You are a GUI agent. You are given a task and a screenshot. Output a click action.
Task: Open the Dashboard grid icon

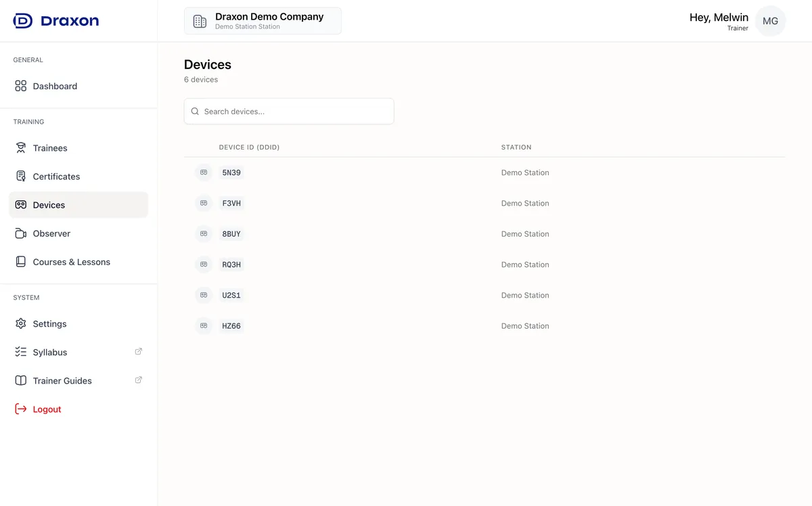pos(21,86)
